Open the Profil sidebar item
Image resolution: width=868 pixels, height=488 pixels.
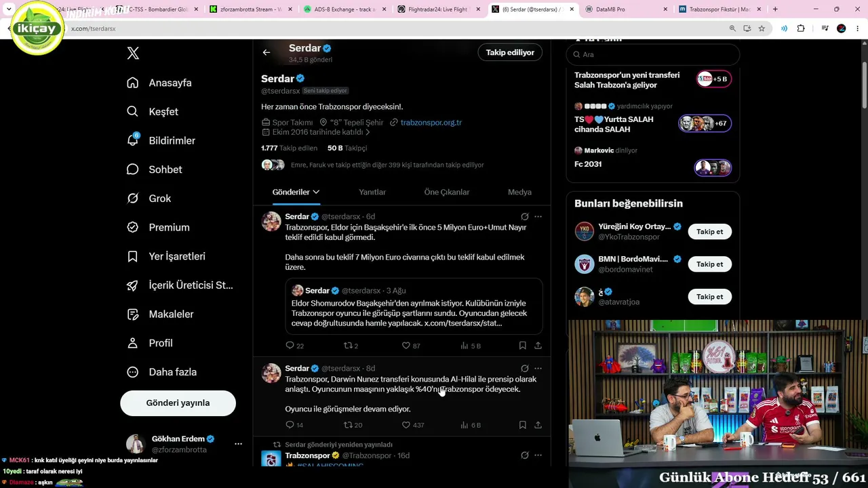coord(151,343)
